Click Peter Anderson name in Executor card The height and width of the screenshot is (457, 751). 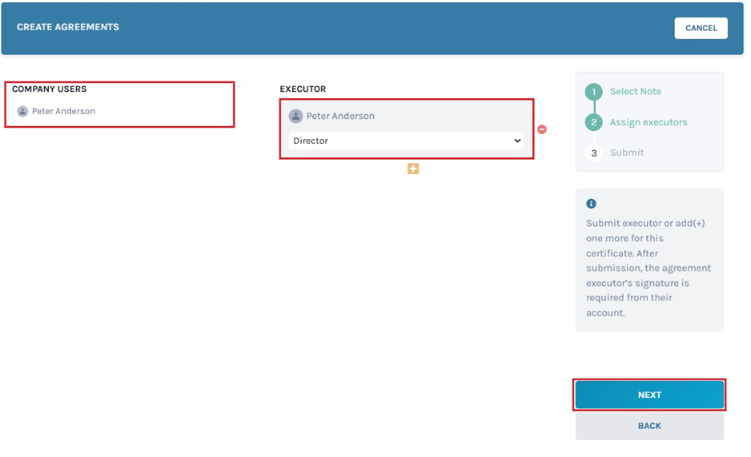coord(341,116)
